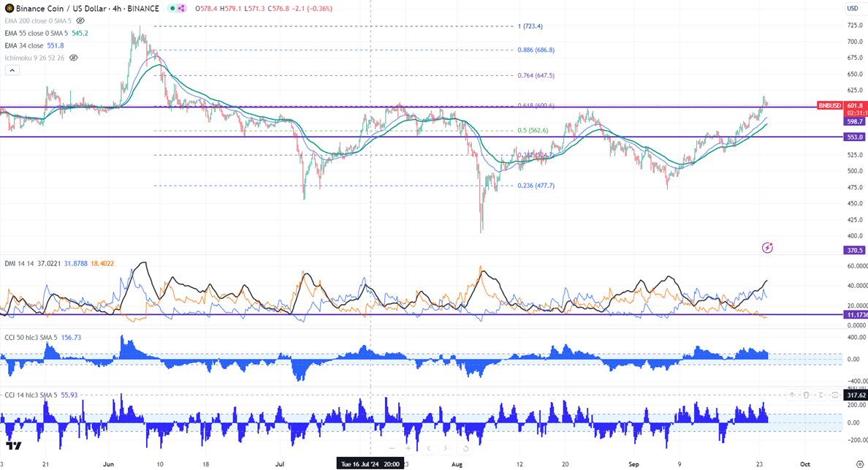Click the Binance Coin logo icon
This screenshot has height=470, width=868.
9,8
